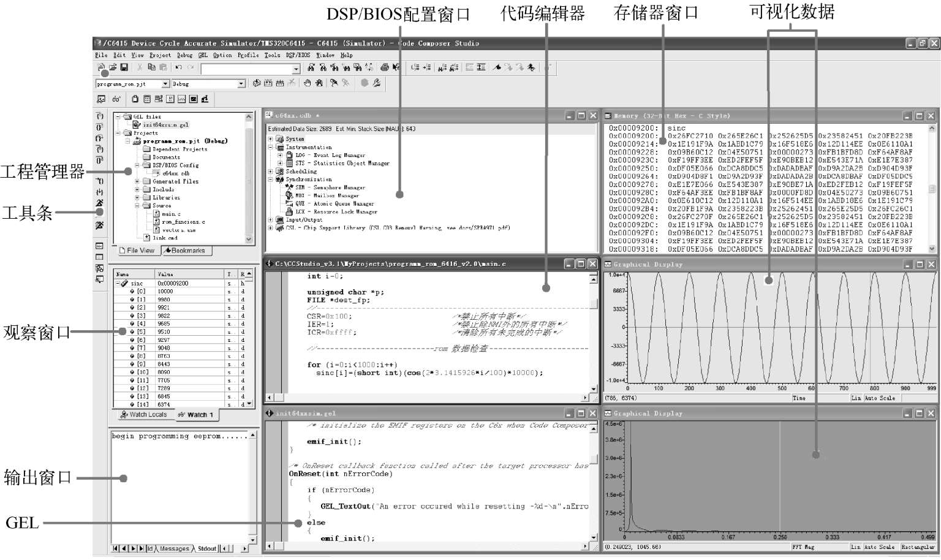The image size is (941, 560).
Task: Cut selection with the scissors icon
Action: point(140,67)
